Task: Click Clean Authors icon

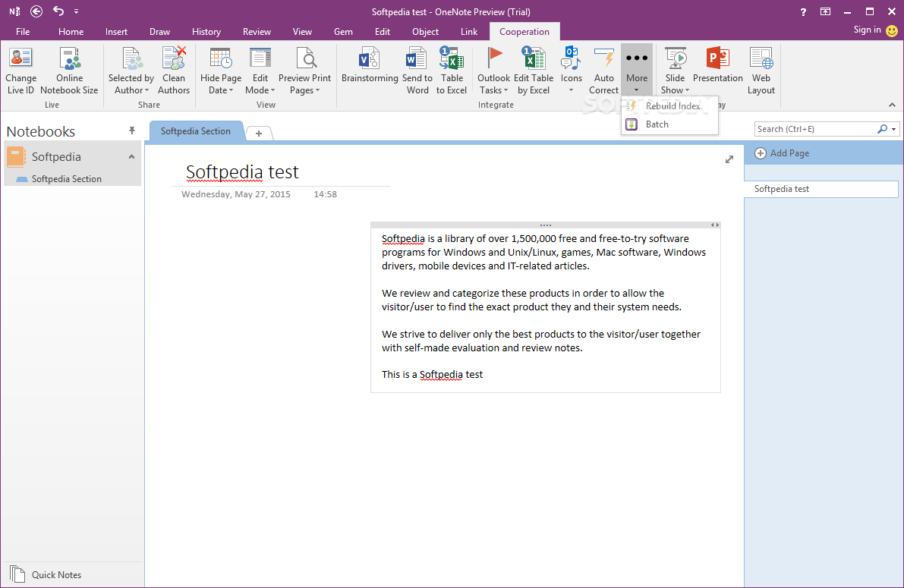Action: [x=174, y=58]
